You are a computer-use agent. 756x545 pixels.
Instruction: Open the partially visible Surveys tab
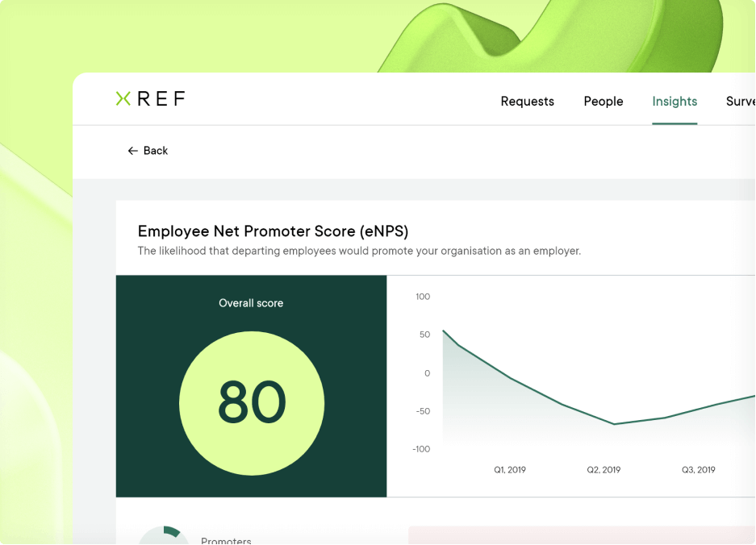[x=739, y=102]
